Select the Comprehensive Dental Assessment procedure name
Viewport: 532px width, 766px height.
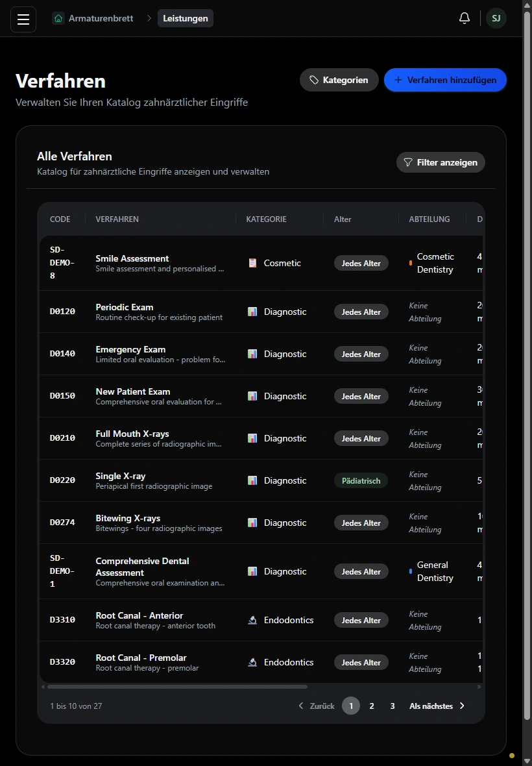pos(143,567)
